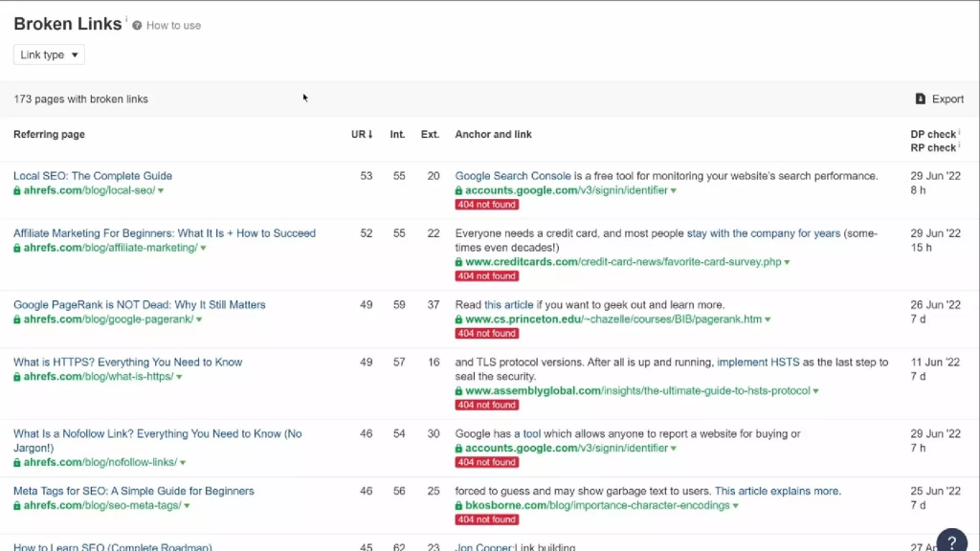This screenshot has width=980, height=551.
Task: Open Google PageRank is NOT Dead article
Action: (140, 305)
